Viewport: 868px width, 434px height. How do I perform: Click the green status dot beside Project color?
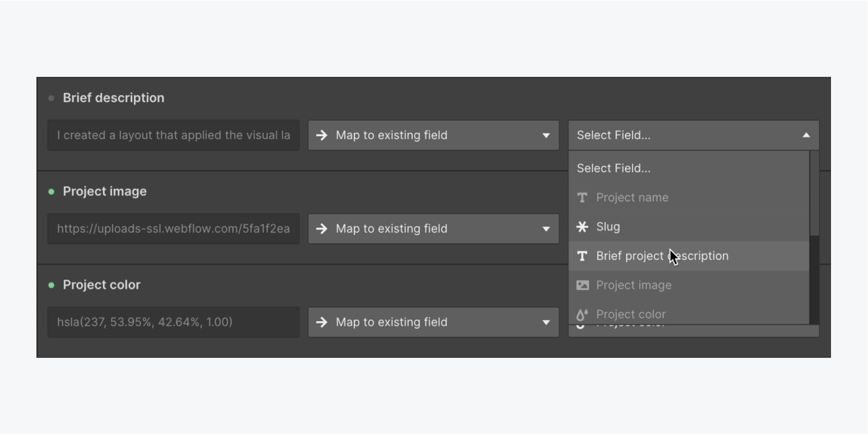click(x=51, y=285)
